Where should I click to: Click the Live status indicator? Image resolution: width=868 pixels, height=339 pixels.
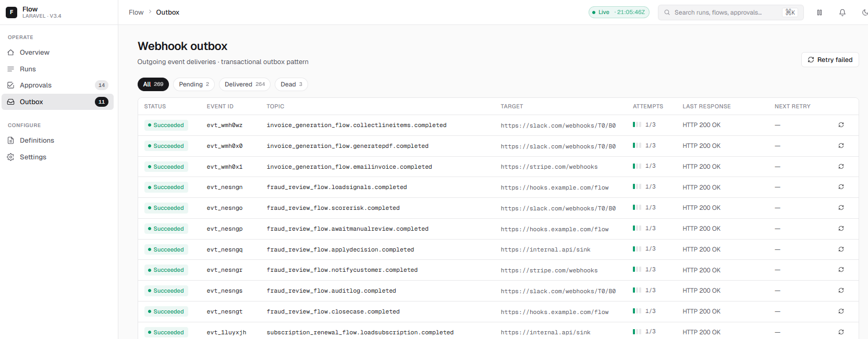click(619, 12)
